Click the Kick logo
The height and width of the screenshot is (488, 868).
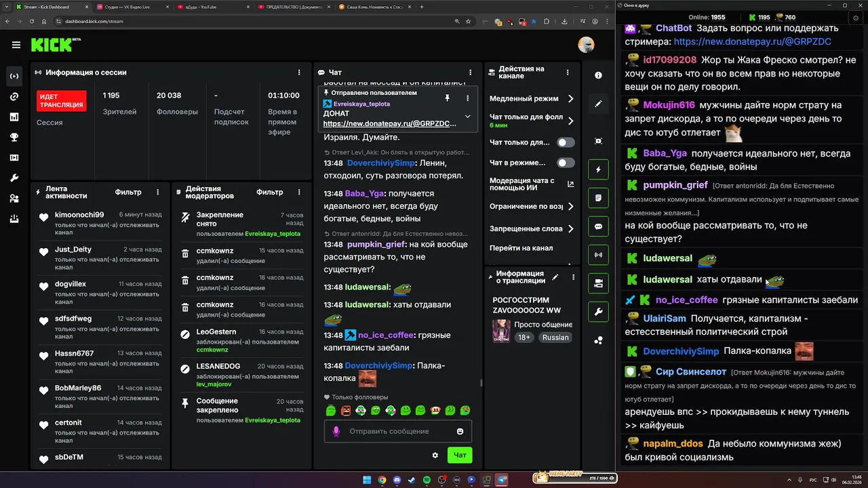click(56, 45)
